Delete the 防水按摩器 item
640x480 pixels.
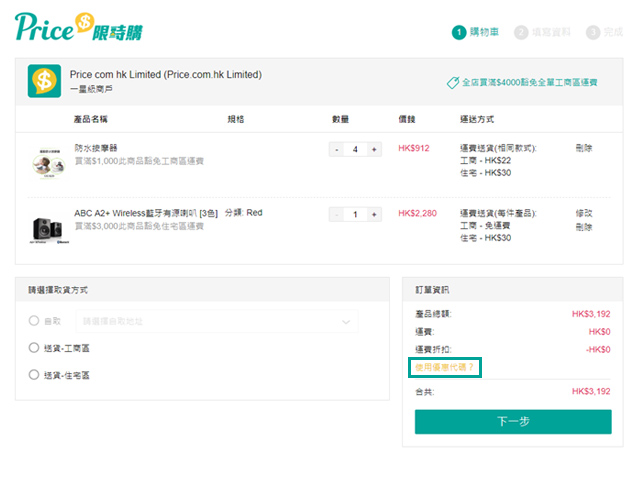(584, 148)
